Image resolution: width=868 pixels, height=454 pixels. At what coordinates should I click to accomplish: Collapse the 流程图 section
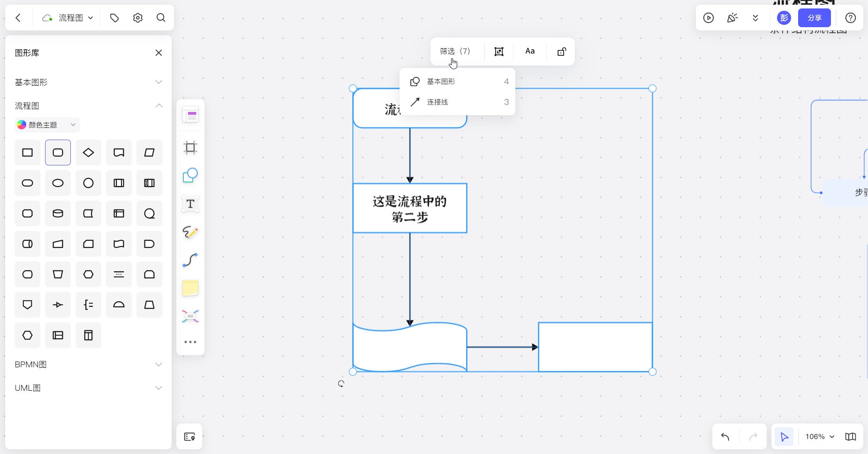click(x=89, y=106)
